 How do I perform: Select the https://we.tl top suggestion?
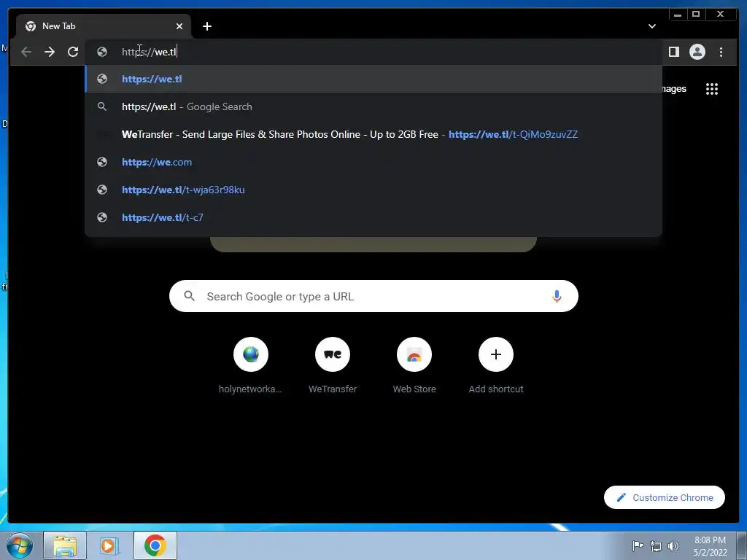pyautogui.click(x=373, y=79)
